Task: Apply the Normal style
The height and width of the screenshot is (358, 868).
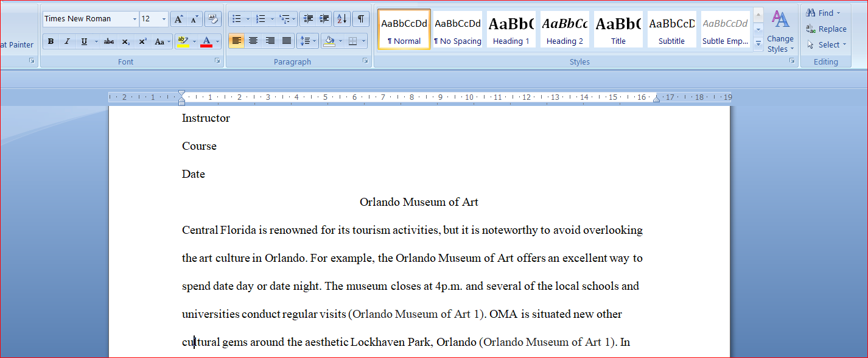Action: click(404, 29)
